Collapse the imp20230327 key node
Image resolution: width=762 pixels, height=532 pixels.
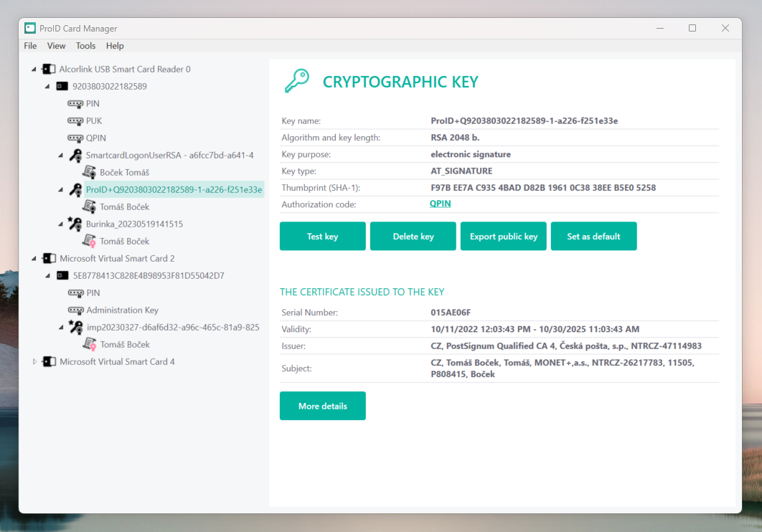point(61,328)
